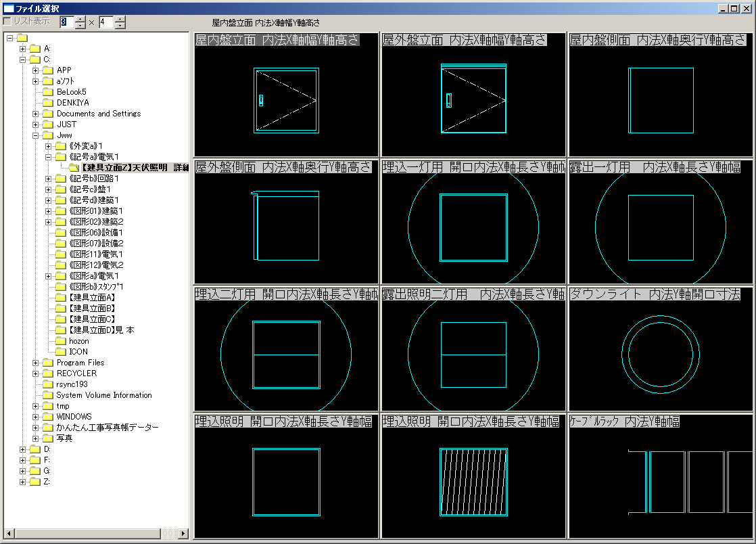This screenshot has height=544, width=756.
Task: Select the 写真 folder in tree
Action: coord(64,438)
